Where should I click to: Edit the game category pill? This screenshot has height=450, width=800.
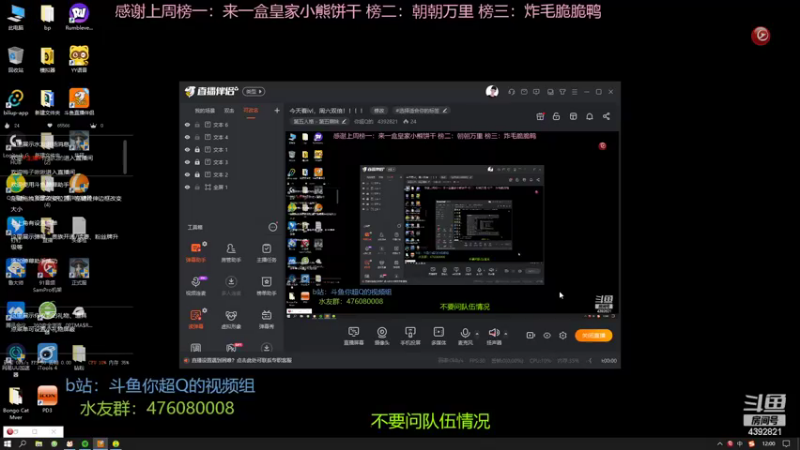click(320, 121)
